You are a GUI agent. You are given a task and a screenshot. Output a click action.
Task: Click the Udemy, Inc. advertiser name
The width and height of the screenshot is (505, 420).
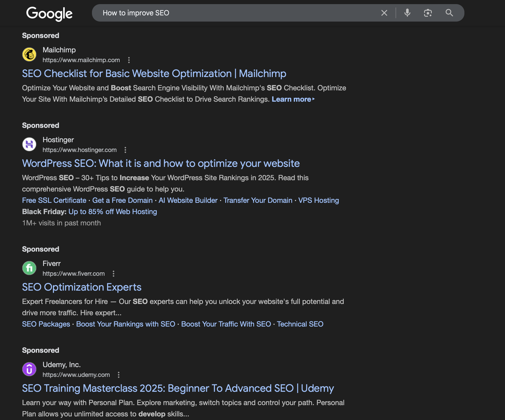[62, 365]
